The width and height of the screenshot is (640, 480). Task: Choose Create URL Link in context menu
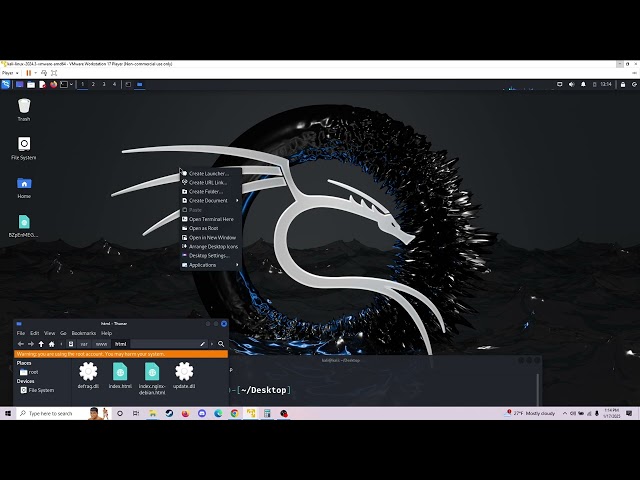tap(211, 182)
